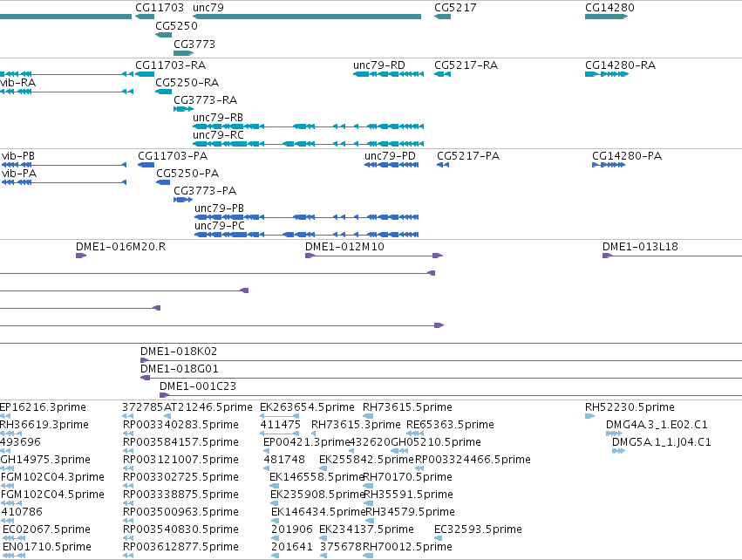Select the unc79 gene bar
This screenshot has height=560, width=742.
click(307, 17)
